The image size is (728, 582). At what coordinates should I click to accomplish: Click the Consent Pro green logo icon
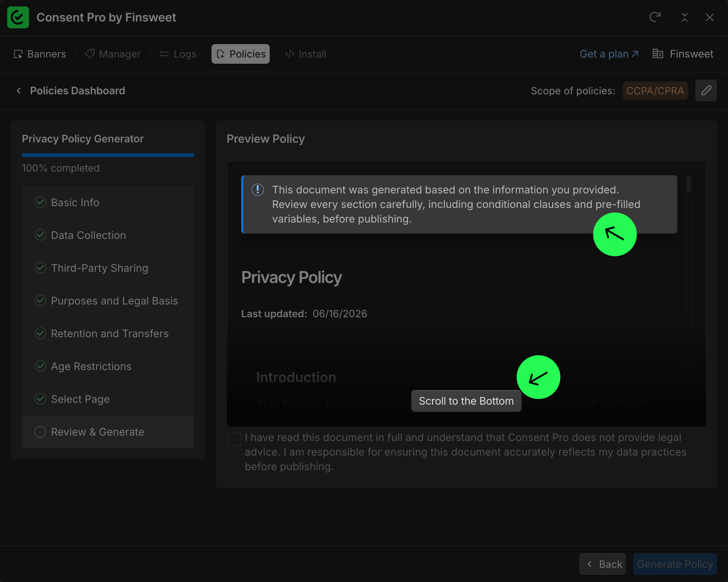tap(18, 17)
